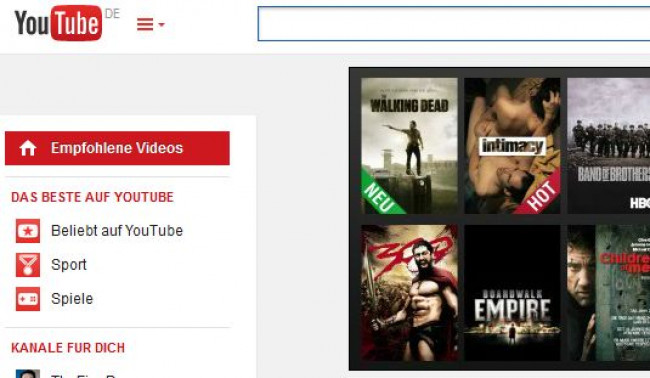The image size is (650, 378).
Task: Open the Band of Brothers poster
Action: point(608,146)
